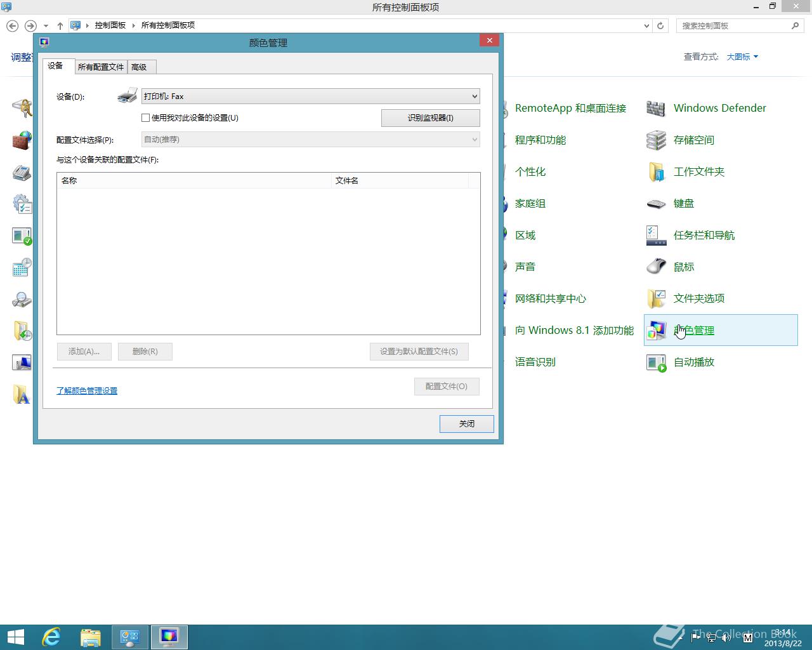
Task: Open the 工作文件夹 folder icon
Action: (656, 172)
